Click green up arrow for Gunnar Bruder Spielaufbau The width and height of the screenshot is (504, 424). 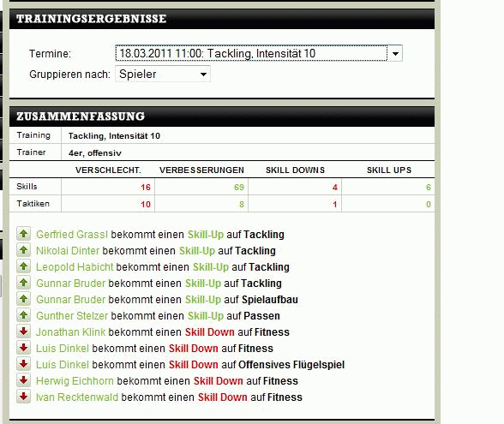pos(23,299)
